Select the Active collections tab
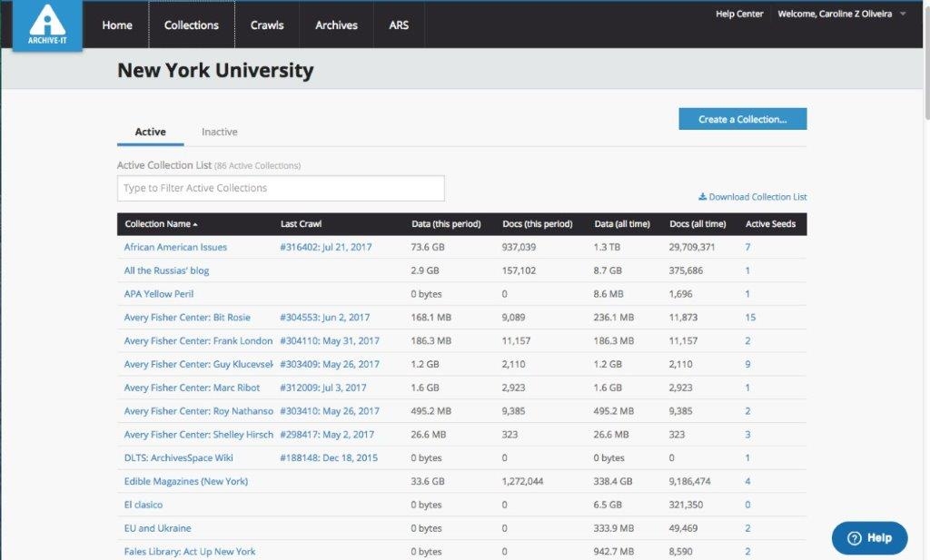 (150, 133)
